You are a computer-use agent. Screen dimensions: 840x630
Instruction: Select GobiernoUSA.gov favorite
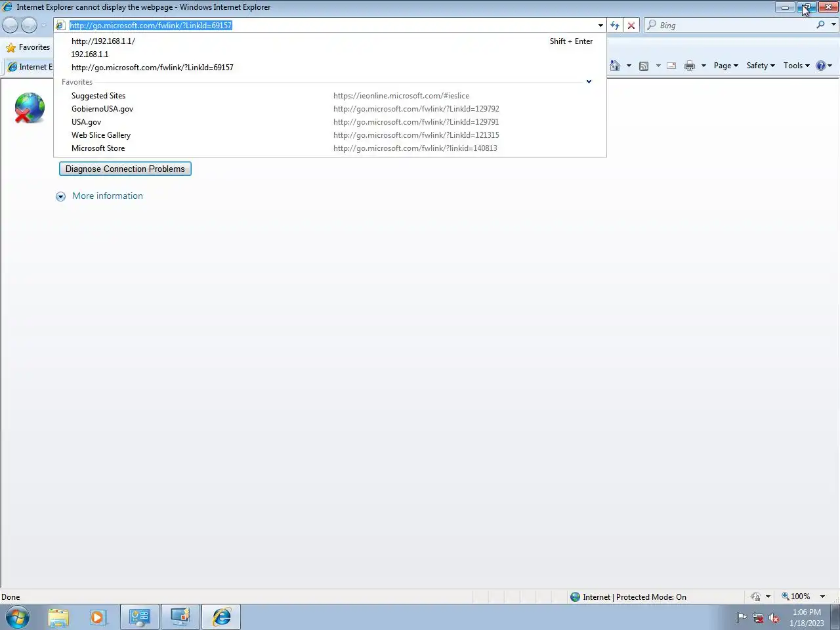tap(330, 109)
